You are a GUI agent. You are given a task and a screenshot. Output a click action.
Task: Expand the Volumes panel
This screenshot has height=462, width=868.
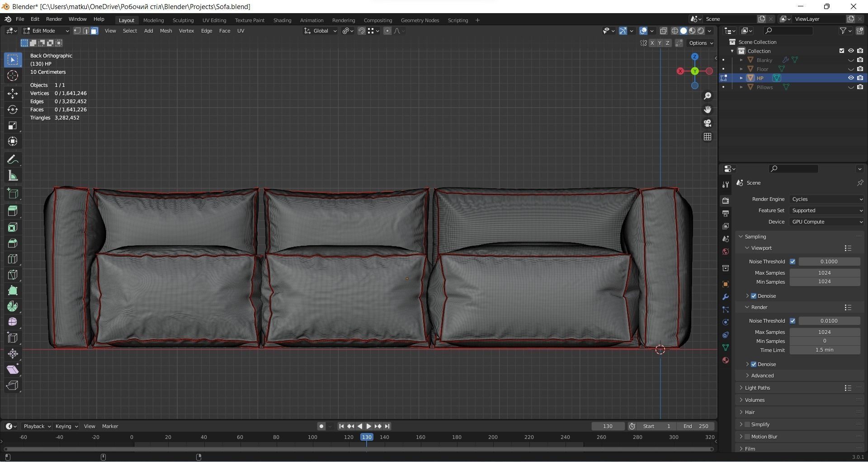(x=755, y=400)
